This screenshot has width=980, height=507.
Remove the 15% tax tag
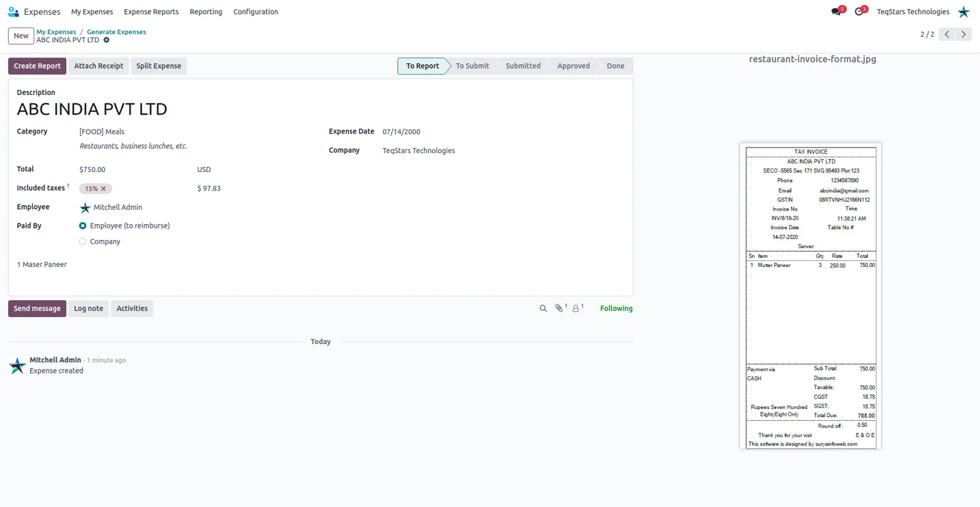[104, 189]
